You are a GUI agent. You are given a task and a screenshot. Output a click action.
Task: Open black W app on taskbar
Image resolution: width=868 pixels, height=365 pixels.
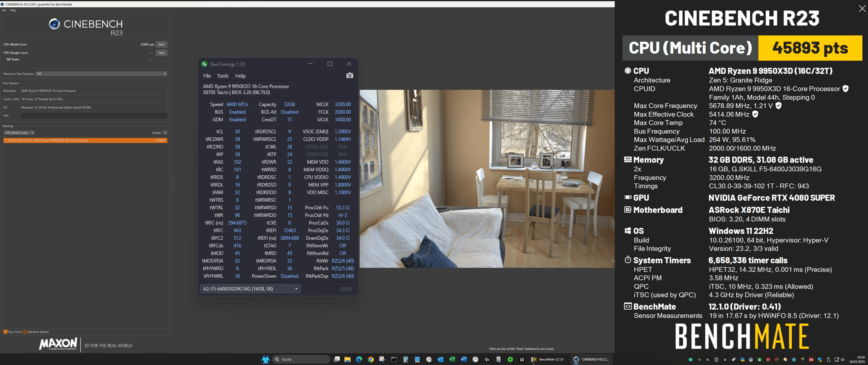coord(522,359)
